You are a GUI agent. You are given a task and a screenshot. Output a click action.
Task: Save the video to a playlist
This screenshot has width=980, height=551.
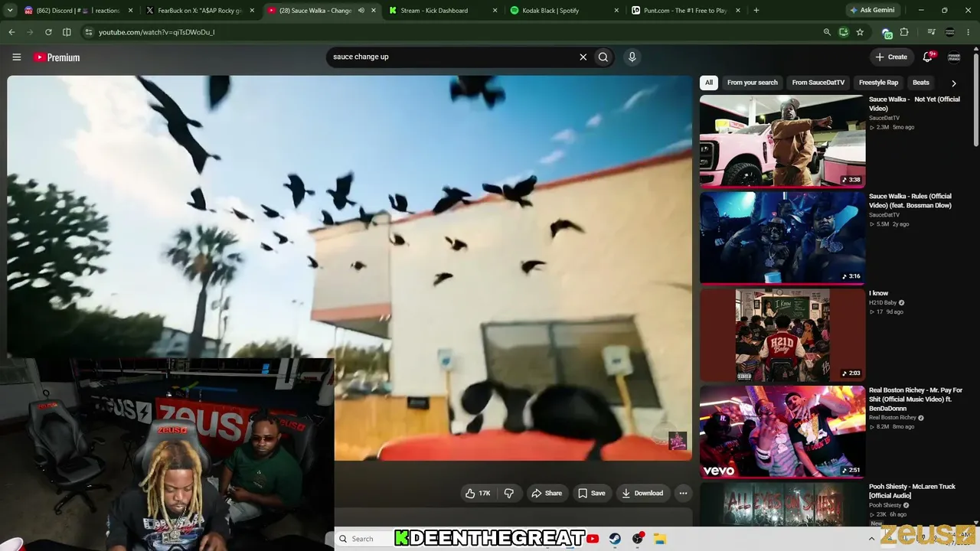coord(592,494)
